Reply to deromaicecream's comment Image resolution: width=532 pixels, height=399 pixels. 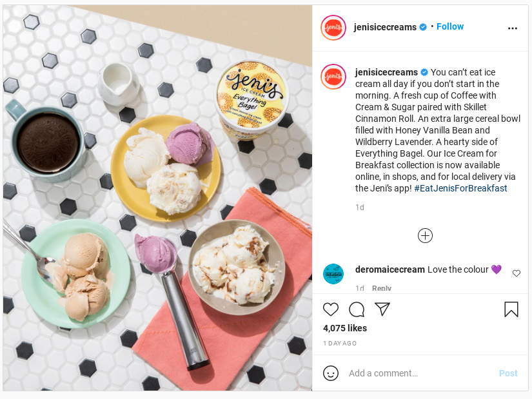point(382,288)
